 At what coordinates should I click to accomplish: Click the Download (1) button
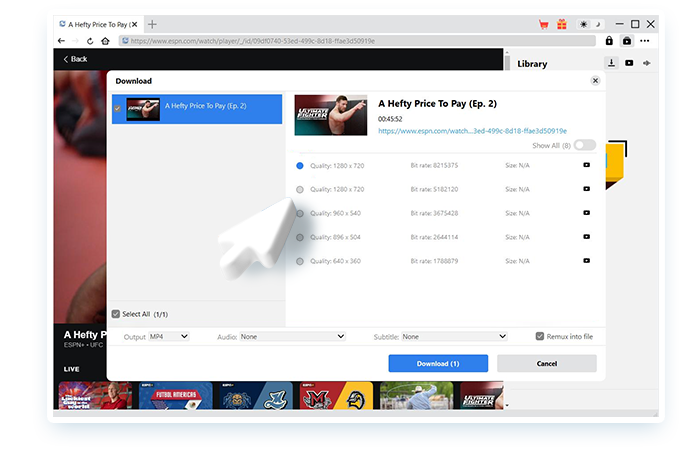(438, 363)
